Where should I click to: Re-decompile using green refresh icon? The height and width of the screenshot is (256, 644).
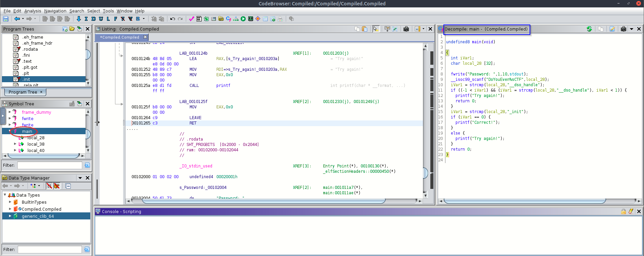point(589,29)
